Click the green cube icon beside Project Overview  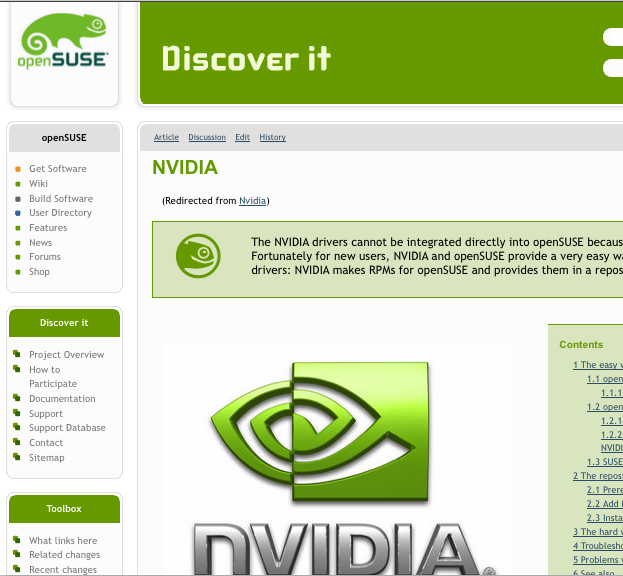(x=17, y=354)
